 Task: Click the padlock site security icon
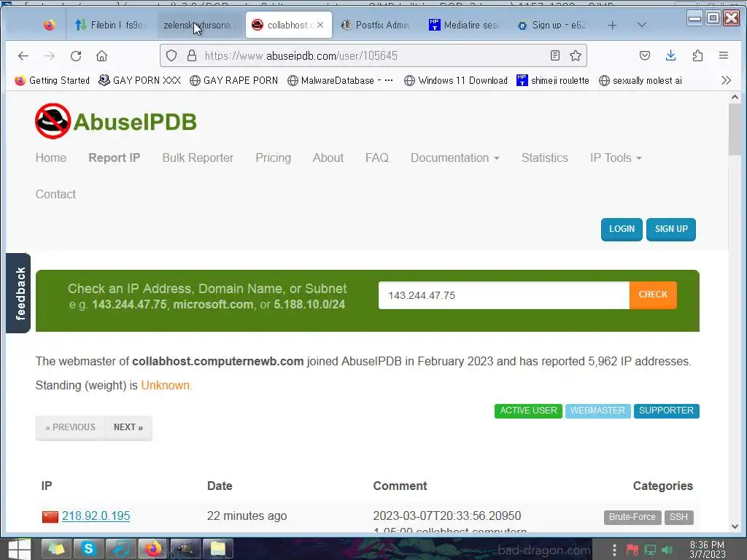point(192,55)
